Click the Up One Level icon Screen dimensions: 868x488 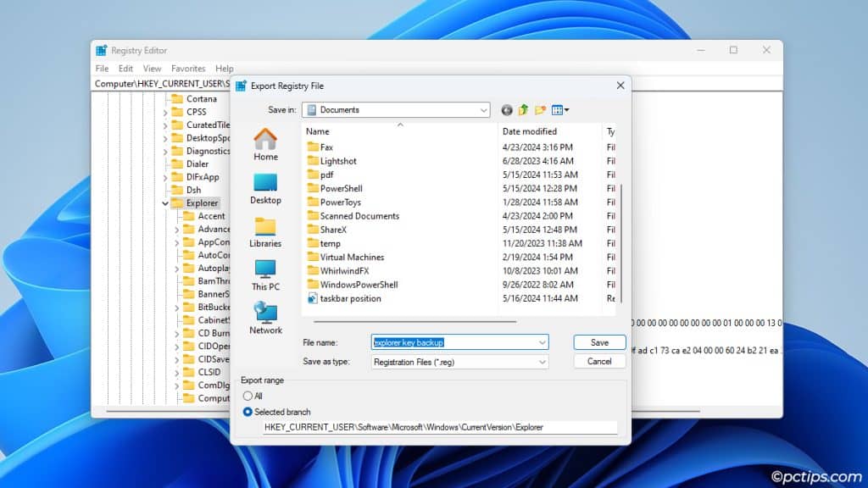coord(524,109)
